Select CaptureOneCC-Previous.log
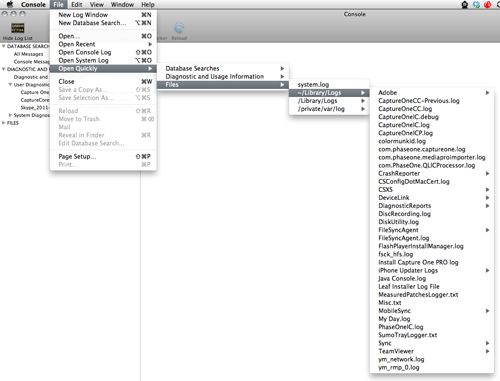The height and width of the screenshot is (381, 500). click(432, 101)
